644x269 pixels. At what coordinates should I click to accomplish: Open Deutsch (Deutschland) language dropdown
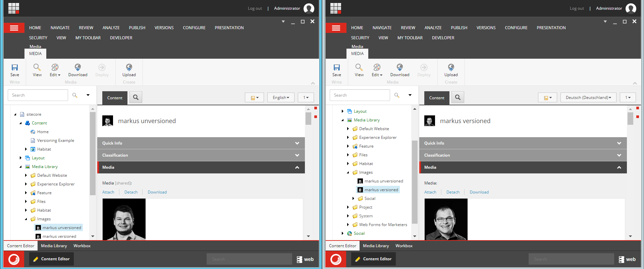point(588,98)
